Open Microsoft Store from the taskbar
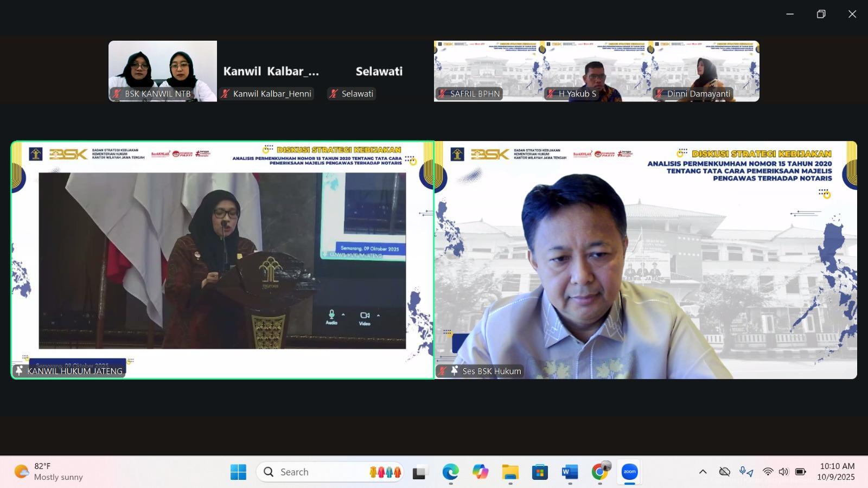Image resolution: width=868 pixels, height=488 pixels. click(x=540, y=472)
